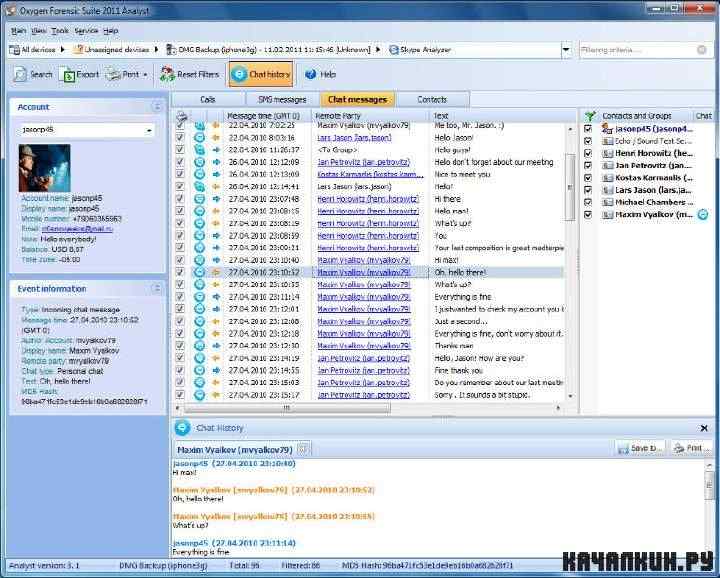Open the Service menu
The height and width of the screenshot is (578, 720).
click(x=86, y=31)
